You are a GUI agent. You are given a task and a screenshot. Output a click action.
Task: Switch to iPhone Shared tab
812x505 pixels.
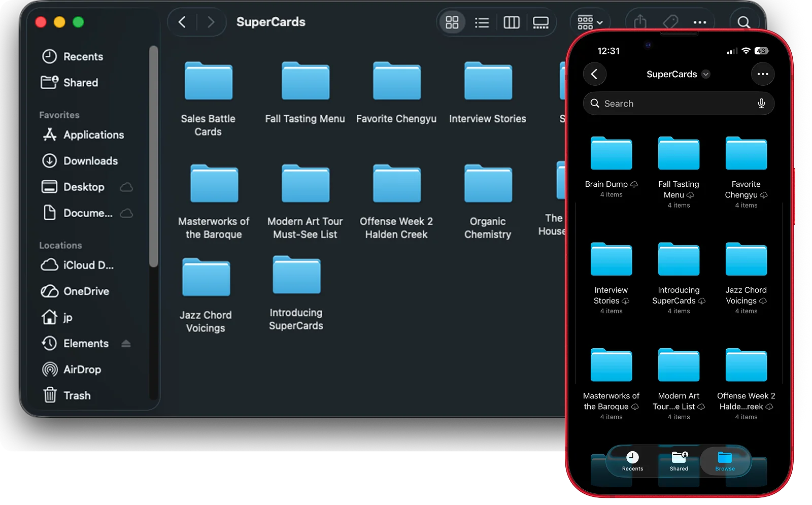click(x=679, y=461)
